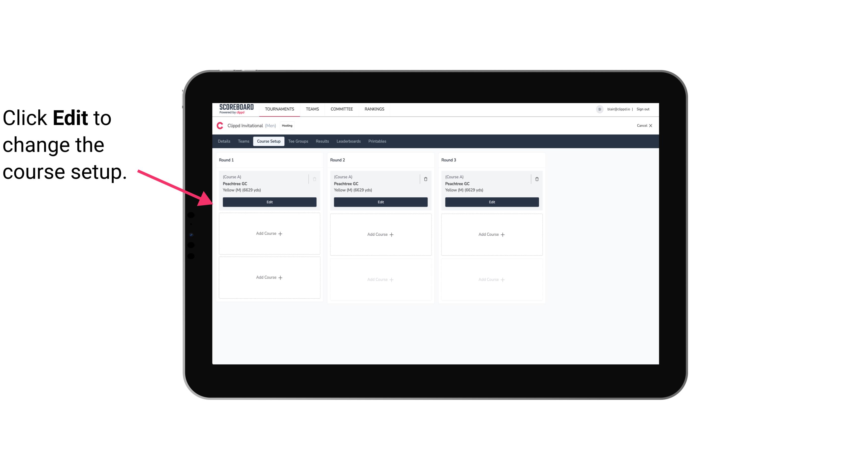Click Edit button for Round 1 course
The height and width of the screenshot is (467, 868).
point(269,202)
